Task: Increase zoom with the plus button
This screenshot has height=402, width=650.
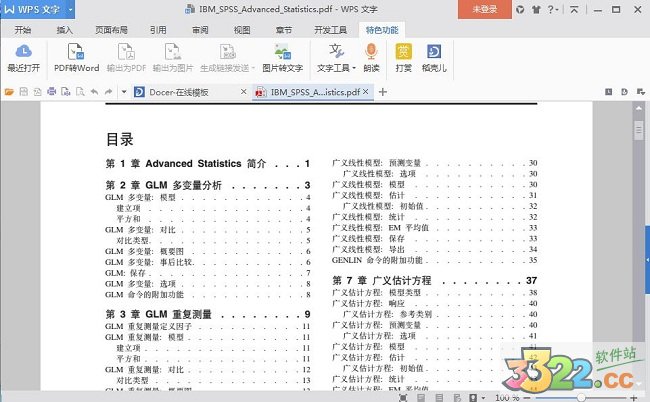Action: coord(633,398)
